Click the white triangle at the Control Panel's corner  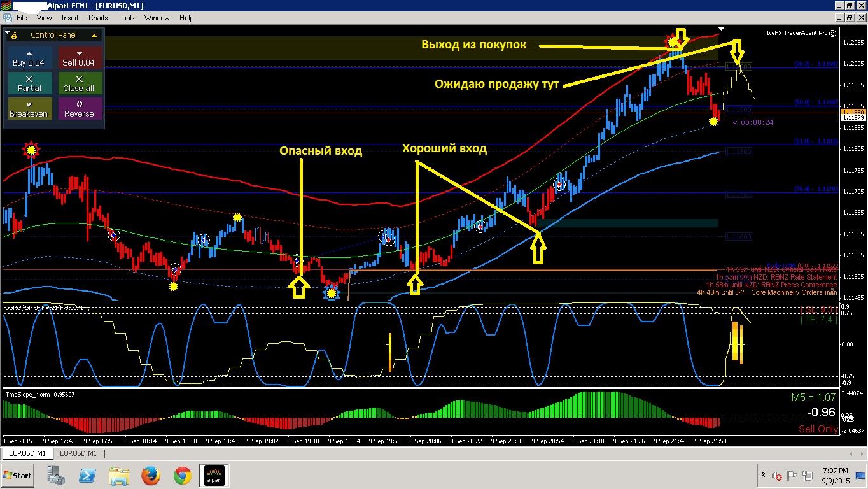(7, 31)
